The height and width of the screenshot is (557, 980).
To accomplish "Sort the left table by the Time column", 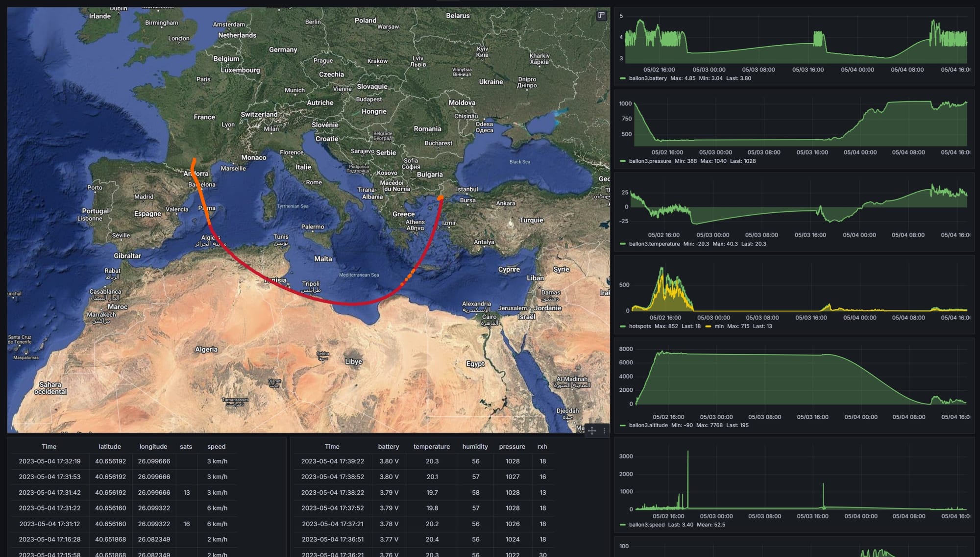I will pos(49,446).
